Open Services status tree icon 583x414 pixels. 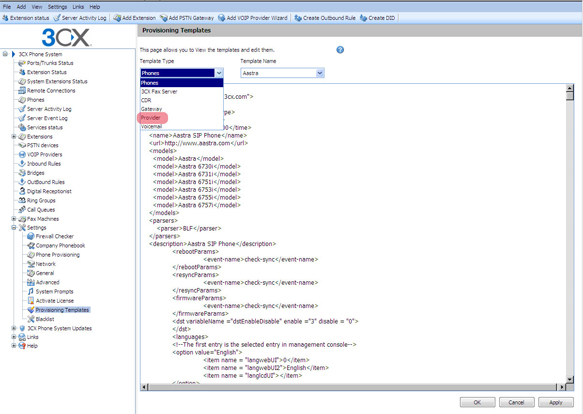[x=22, y=127]
